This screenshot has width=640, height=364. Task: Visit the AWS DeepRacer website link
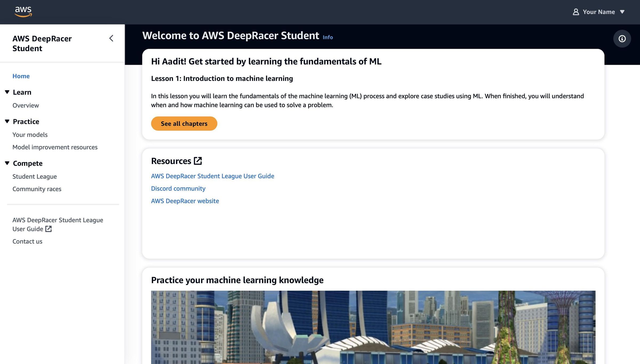click(x=185, y=201)
